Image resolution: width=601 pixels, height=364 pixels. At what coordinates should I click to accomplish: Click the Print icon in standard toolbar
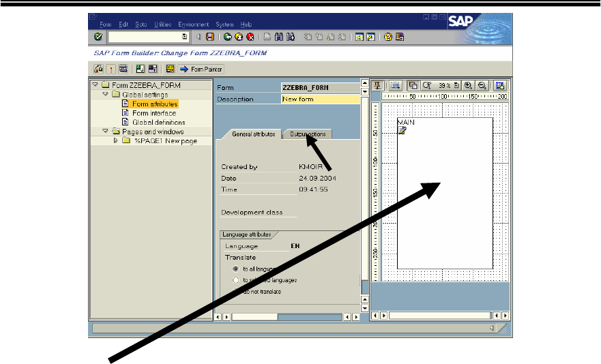click(x=267, y=37)
